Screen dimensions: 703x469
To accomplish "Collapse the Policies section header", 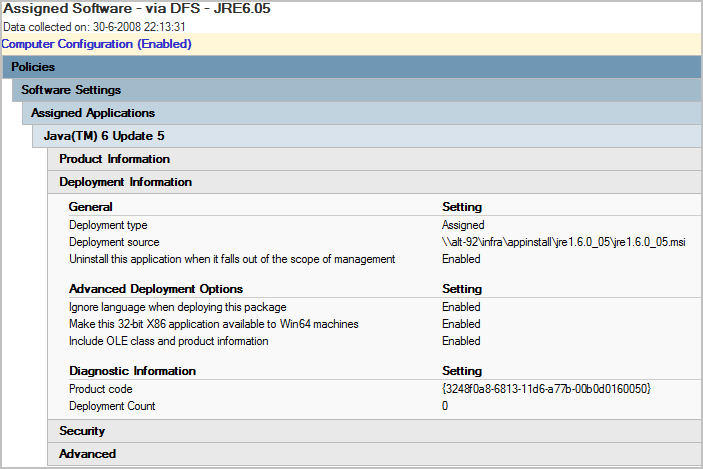I will (x=352, y=67).
